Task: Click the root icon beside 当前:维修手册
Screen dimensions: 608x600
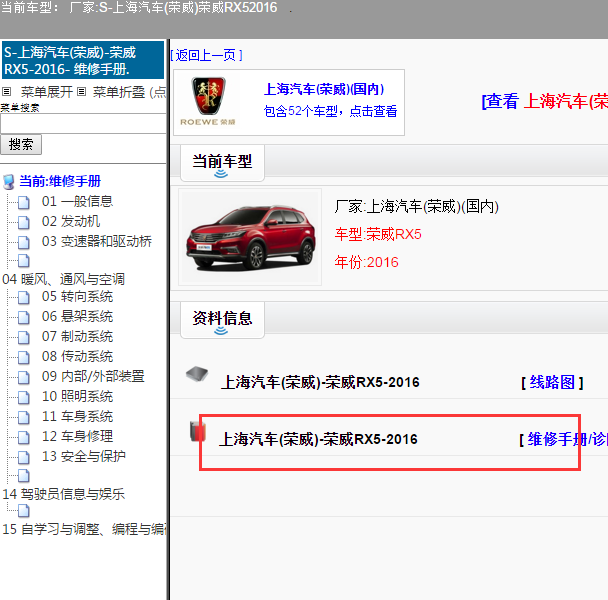Action: click(x=9, y=182)
